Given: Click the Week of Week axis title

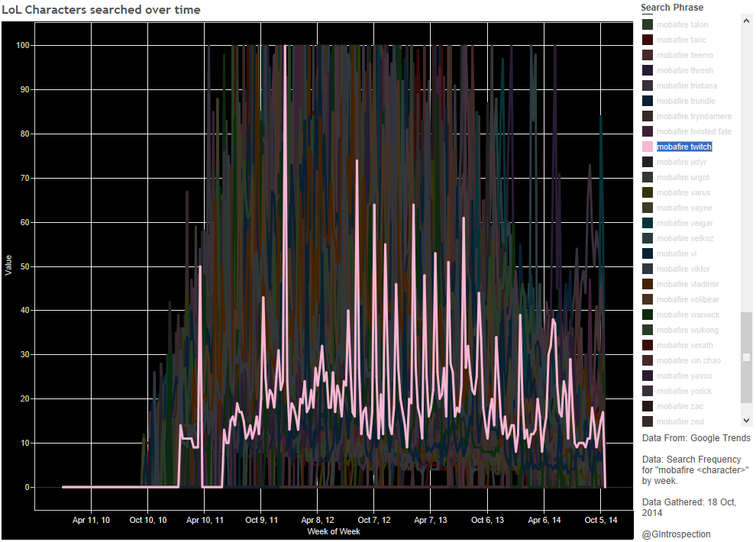Looking at the screenshot, I should pyautogui.click(x=333, y=531).
